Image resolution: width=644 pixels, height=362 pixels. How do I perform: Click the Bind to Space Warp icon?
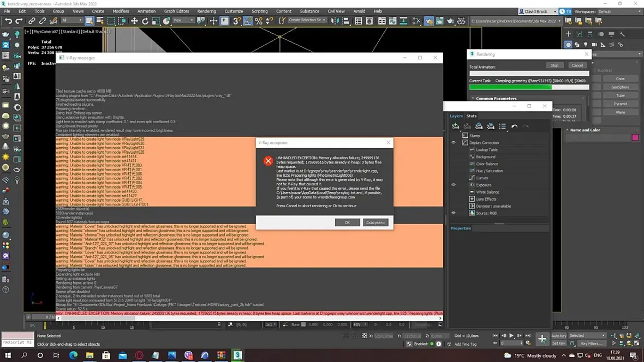coord(53,21)
